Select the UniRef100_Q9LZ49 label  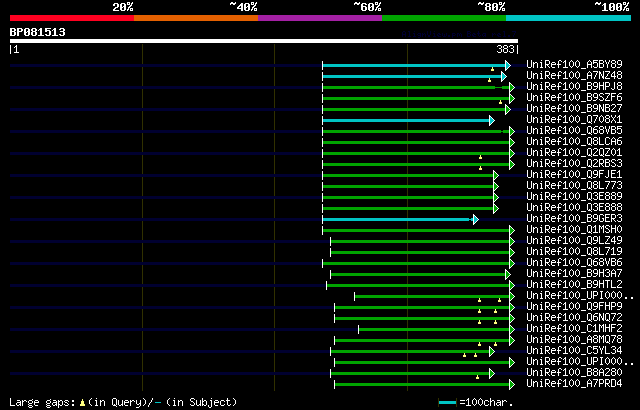[x=574, y=240]
